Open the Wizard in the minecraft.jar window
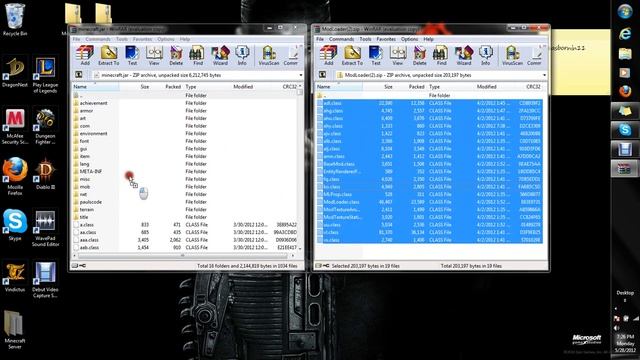This screenshot has height=360, width=640. (220, 56)
